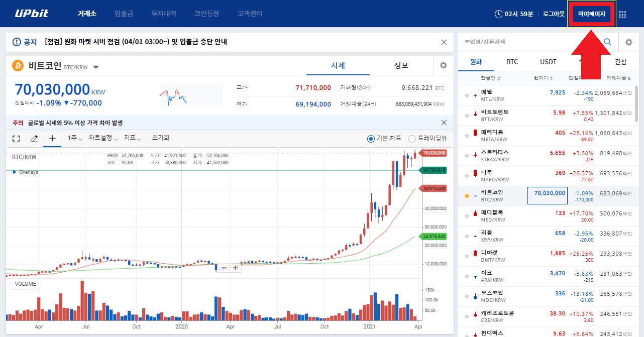Click the UPbit logo
The image size is (644, 337).
click(32, 14)
